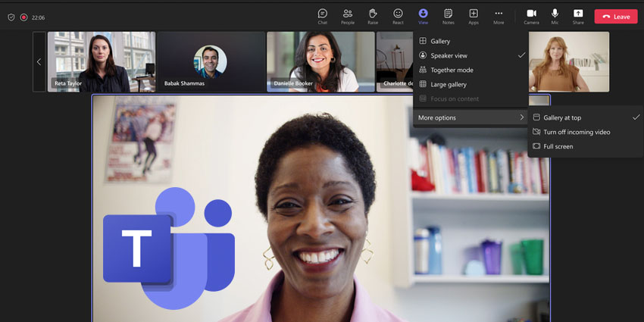
Task: Switch to Together mode
Action: (470, 70)
